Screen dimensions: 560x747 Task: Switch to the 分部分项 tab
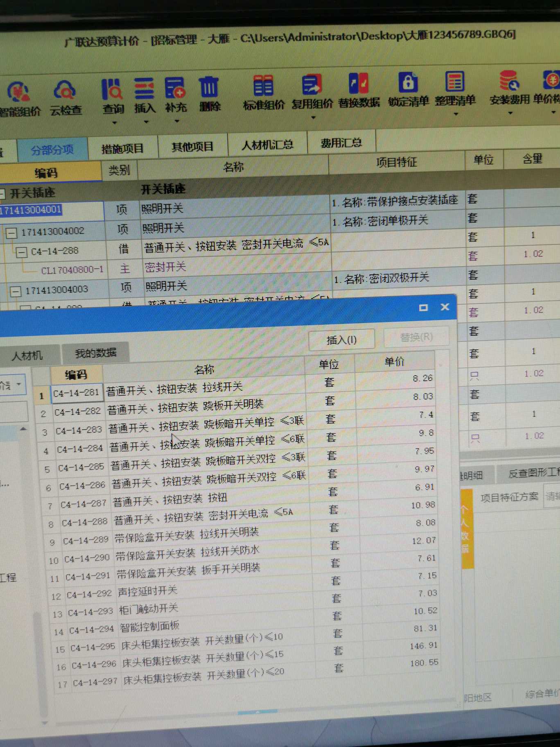click(x=52, y=150)
